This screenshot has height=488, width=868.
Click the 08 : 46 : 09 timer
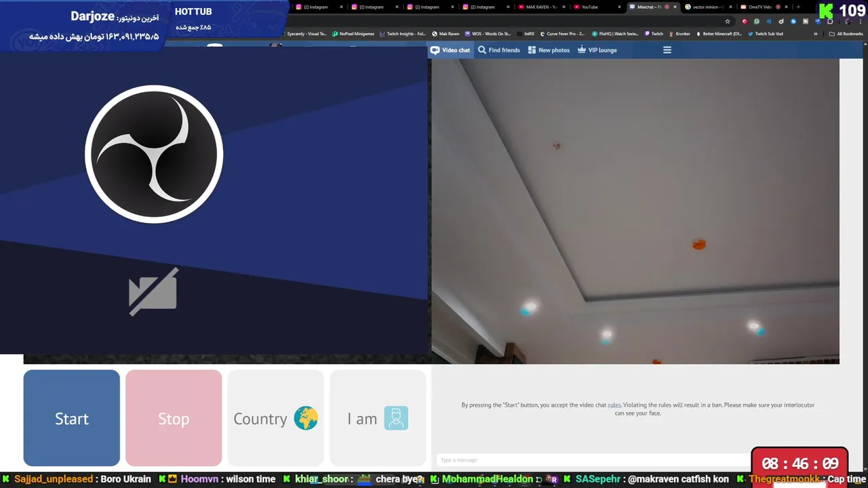(800, 464)
